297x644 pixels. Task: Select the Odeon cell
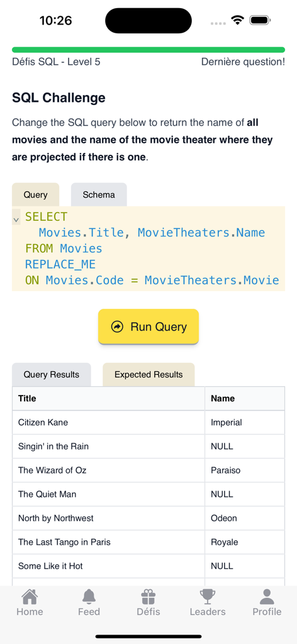coord(245,518)
